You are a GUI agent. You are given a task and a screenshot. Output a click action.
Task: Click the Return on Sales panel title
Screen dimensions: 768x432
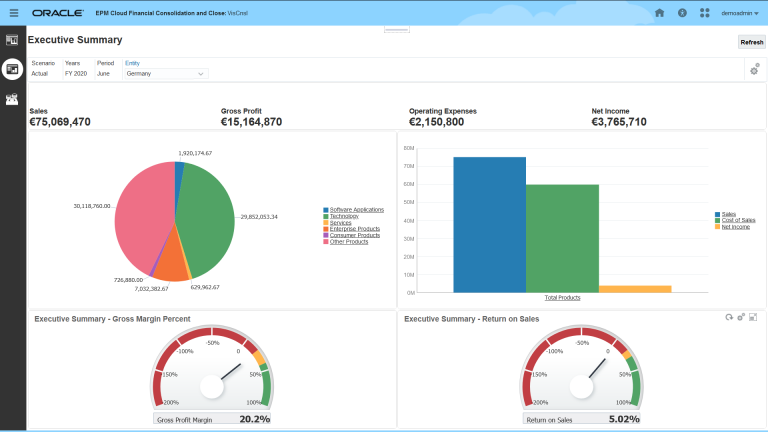coord(472,319)
